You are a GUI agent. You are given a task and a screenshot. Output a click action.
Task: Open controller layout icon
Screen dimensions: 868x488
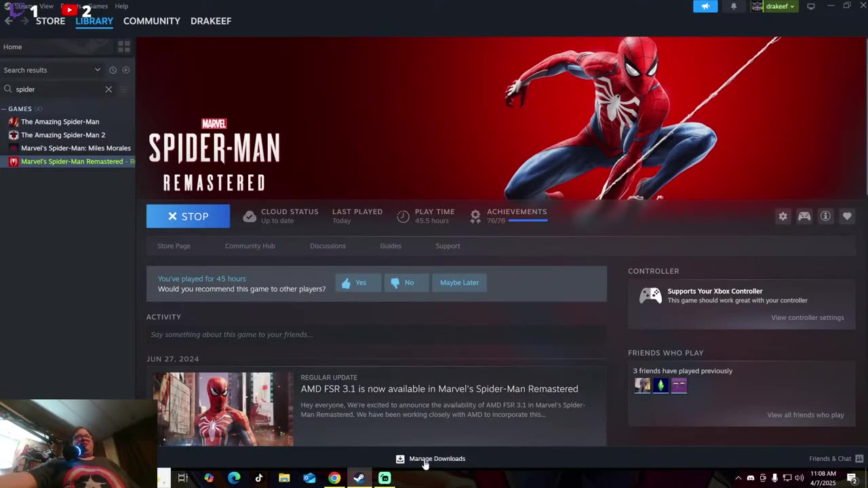pyautogui.click(x=804, y=216)
